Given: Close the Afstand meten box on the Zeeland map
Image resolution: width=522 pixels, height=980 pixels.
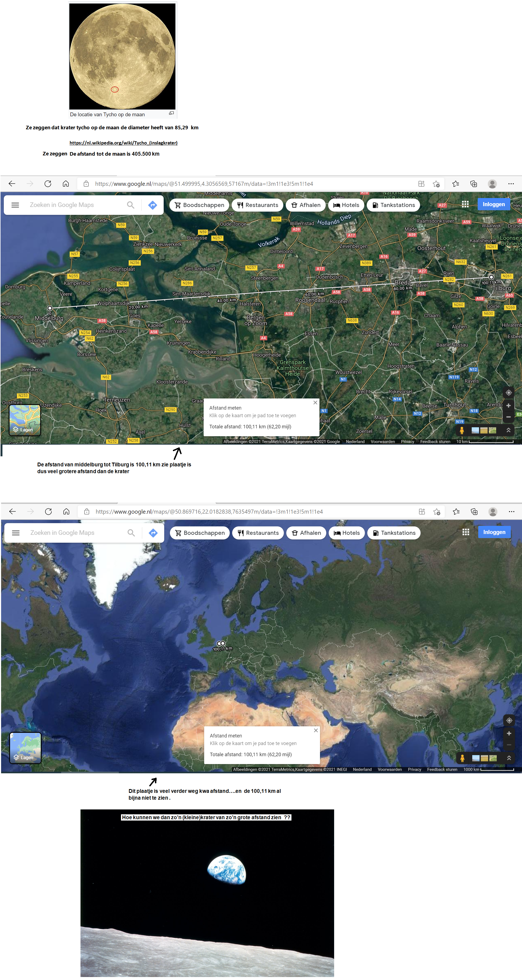Looking at the screenshot, I should click(315, 403).
